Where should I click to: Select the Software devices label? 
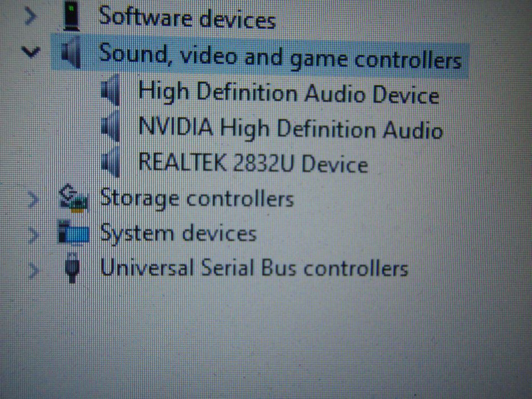tap(187, 17)
